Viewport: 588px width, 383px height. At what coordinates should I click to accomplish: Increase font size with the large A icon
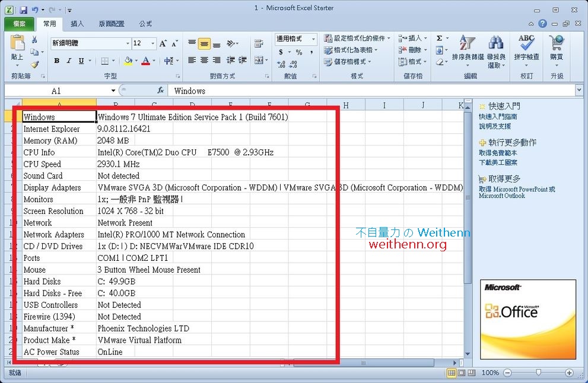(163, 43)
